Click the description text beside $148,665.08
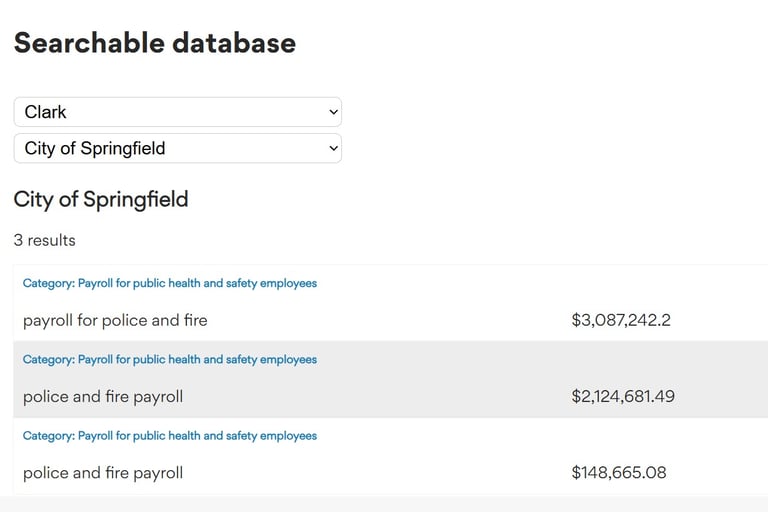Image resolution: width=768 pixels, height=512 pixels. [103, 472]
